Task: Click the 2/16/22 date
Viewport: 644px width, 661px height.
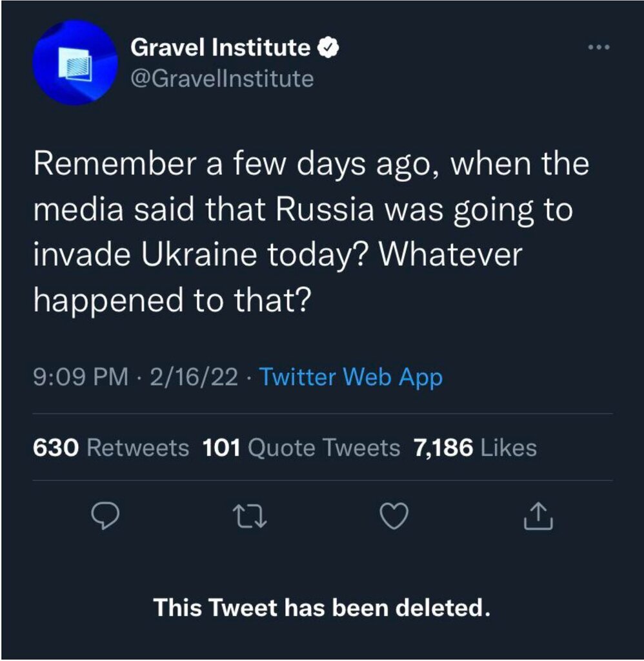Action: [x=193, y=376]
